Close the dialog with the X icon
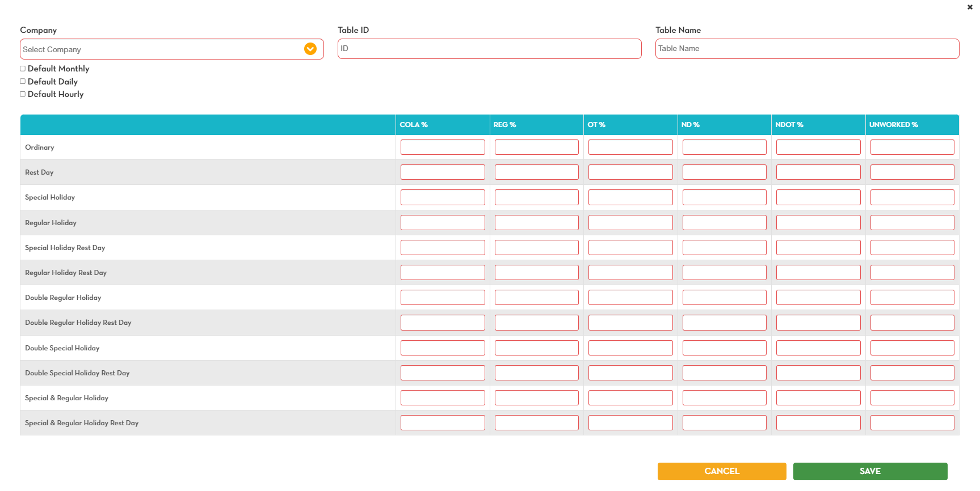The width and height of the screenshot is (980, 491). click(970, 7)
